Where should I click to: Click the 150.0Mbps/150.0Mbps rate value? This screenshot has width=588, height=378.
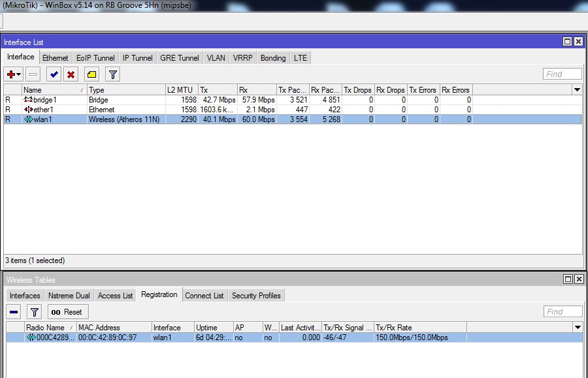coord(412,338)
